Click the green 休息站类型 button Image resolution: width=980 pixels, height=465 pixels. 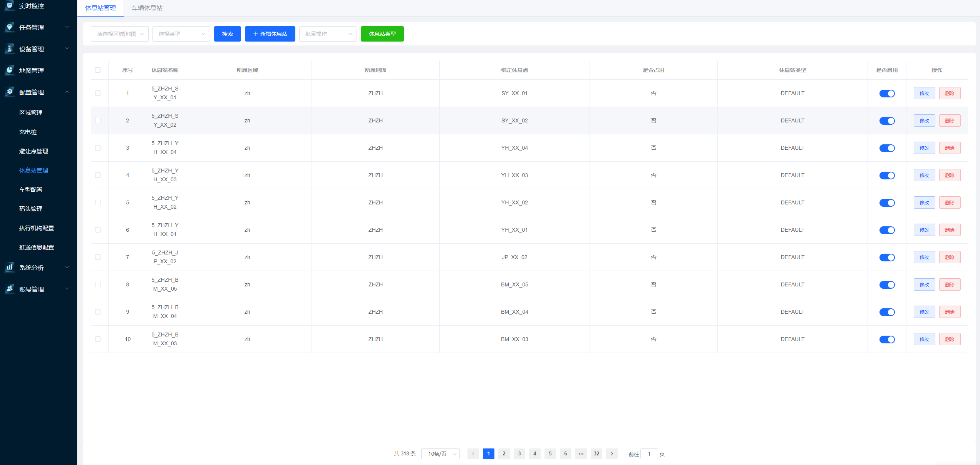(382, 34)
